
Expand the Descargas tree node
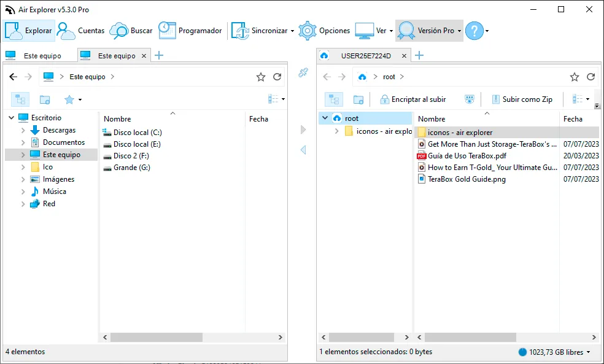[23, 130]
